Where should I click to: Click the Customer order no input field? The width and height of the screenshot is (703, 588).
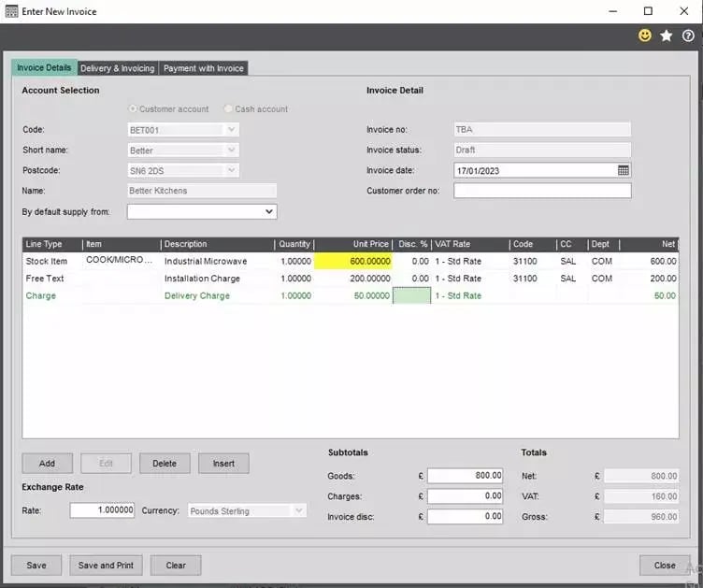pos(542,191)
